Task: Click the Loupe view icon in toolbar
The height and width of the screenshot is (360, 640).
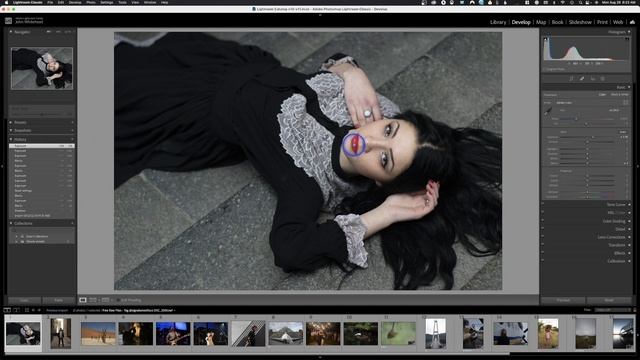Action: (83, 300)
